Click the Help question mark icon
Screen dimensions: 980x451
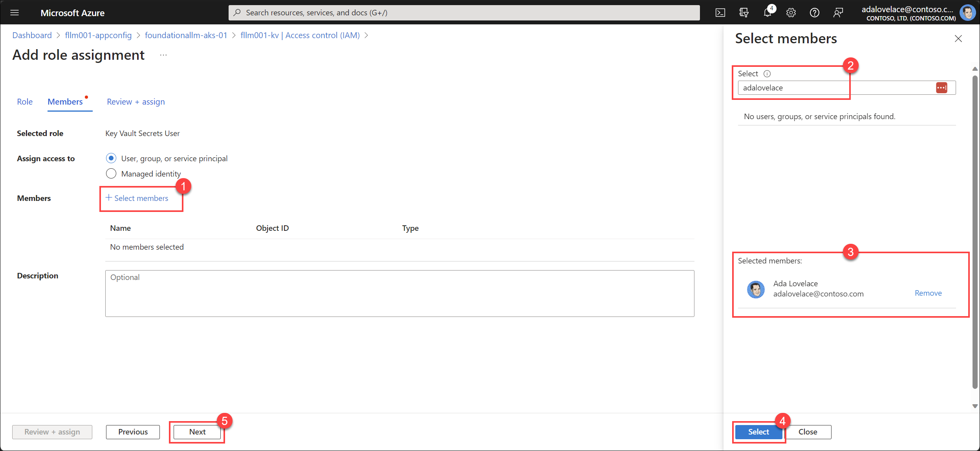[x=814, y=12]
